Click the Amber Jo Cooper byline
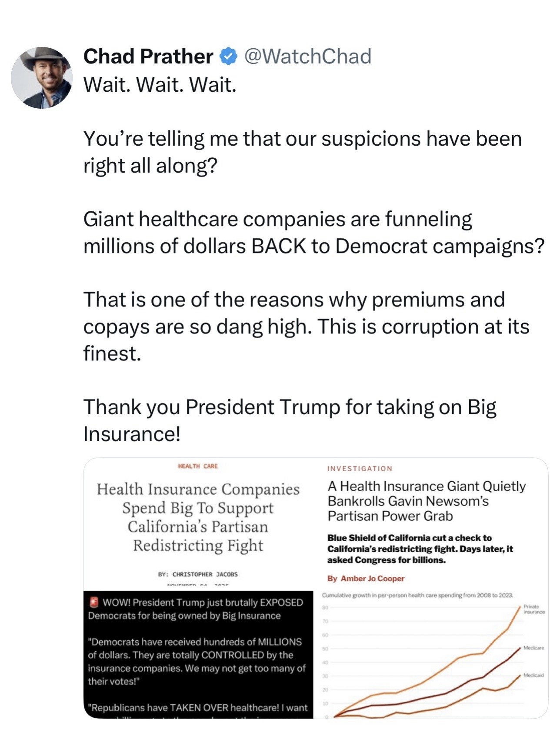This screenshot has height=756, width=560. tap(366, 579)
